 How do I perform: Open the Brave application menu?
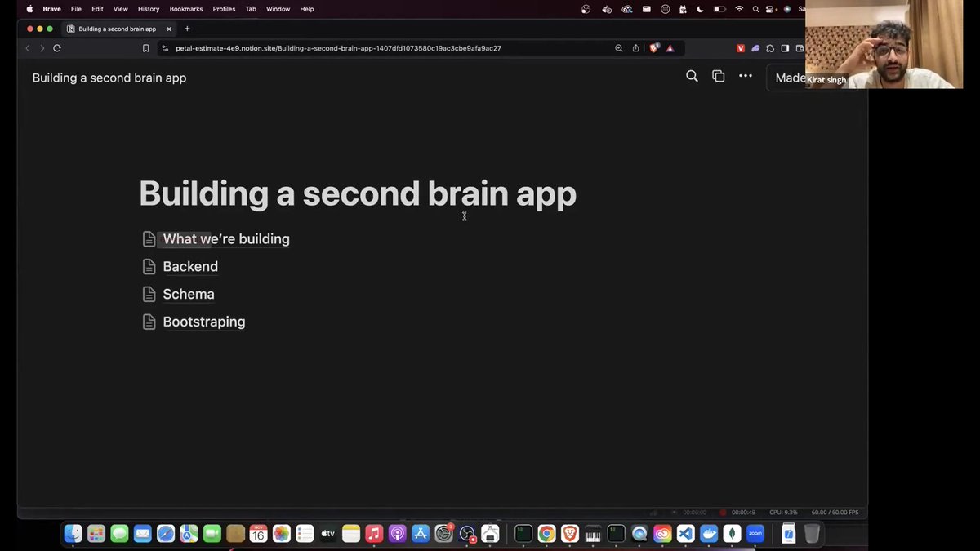[51, 9]
